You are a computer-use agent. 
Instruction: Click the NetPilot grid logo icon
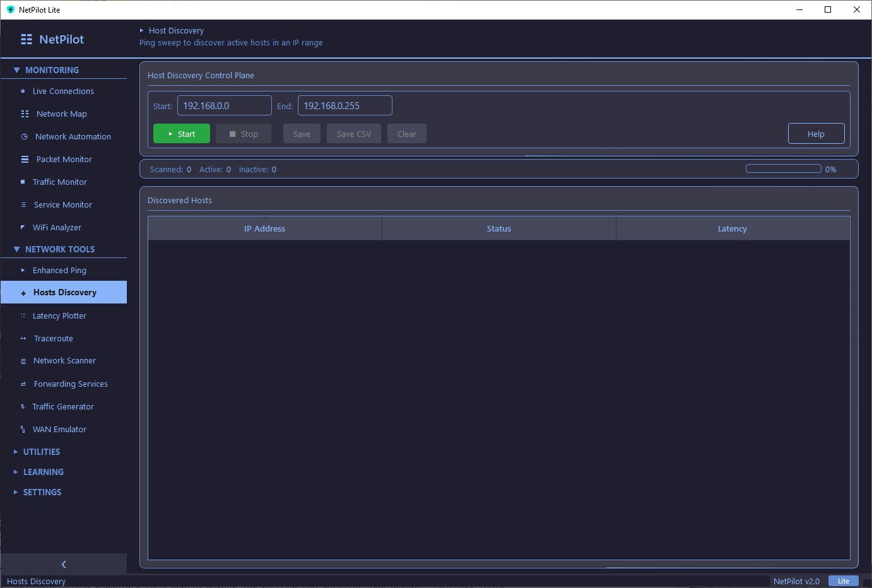[x=26, y=38]
